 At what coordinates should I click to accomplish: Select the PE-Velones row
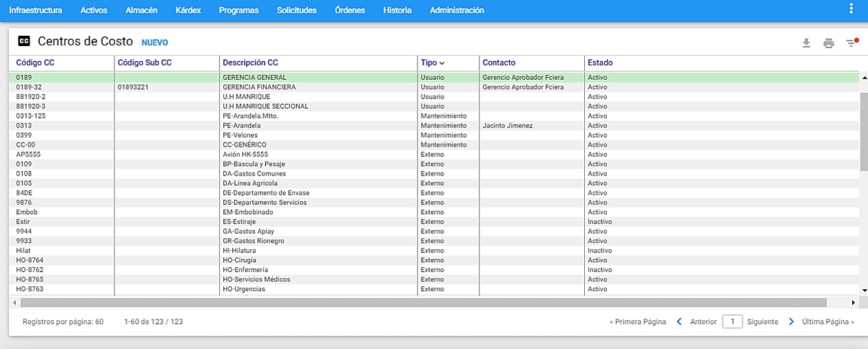434,136
